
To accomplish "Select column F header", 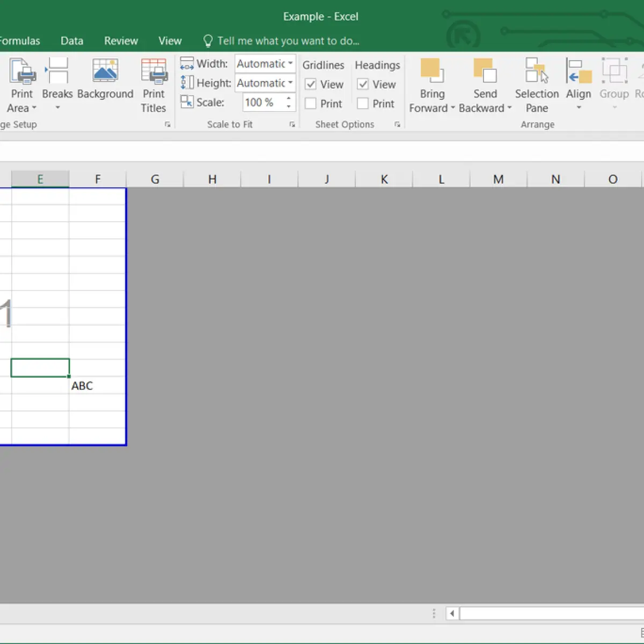I will [98, 179].
